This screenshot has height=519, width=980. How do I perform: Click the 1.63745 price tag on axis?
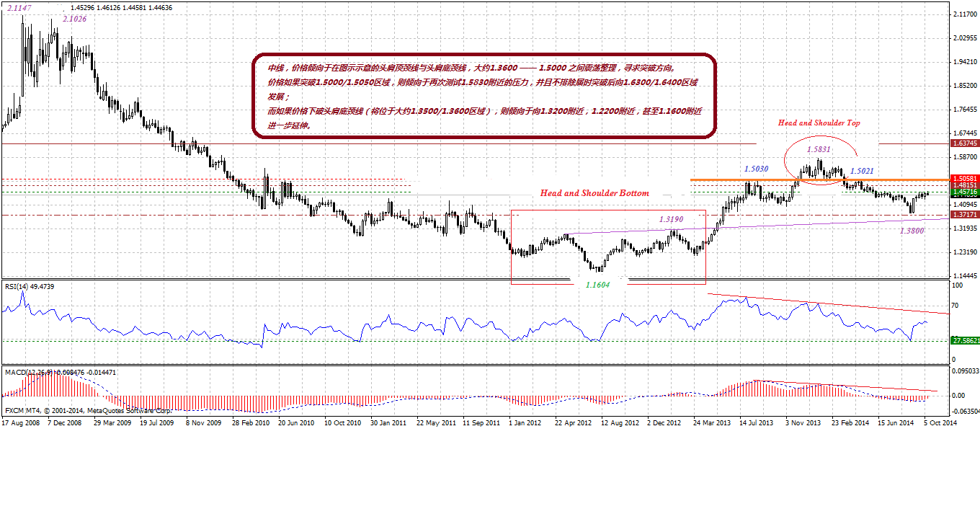[965, 143]
